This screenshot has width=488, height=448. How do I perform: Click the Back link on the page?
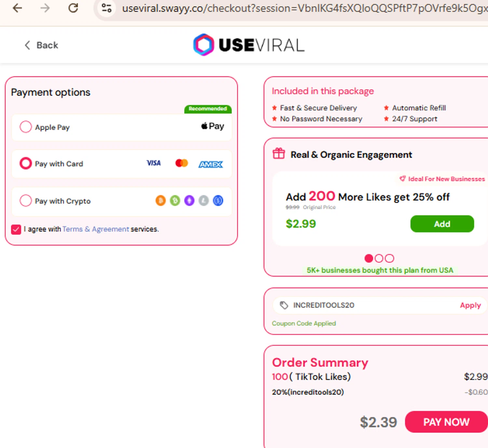coord(41,45)
